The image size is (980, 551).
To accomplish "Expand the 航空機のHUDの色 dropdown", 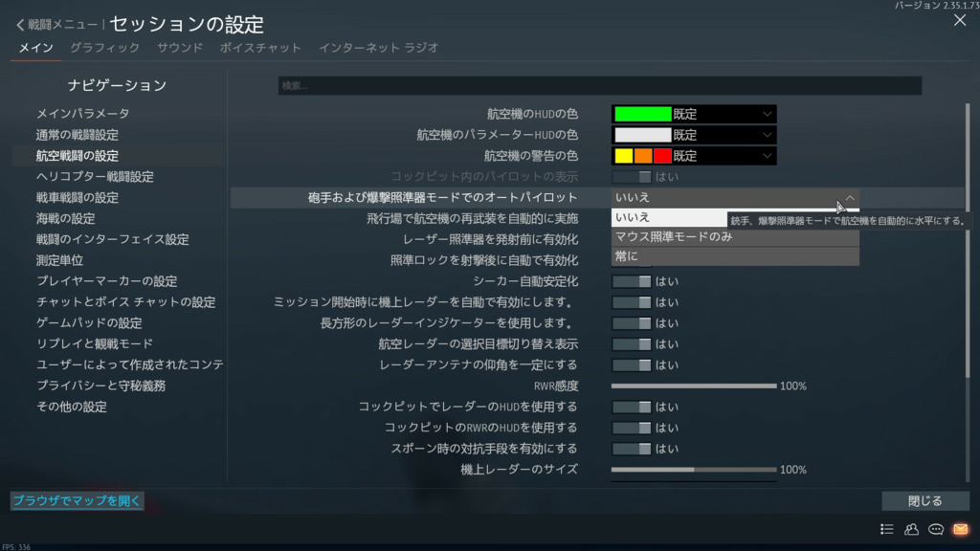I will pyautogui.click(x=694, y=114).
